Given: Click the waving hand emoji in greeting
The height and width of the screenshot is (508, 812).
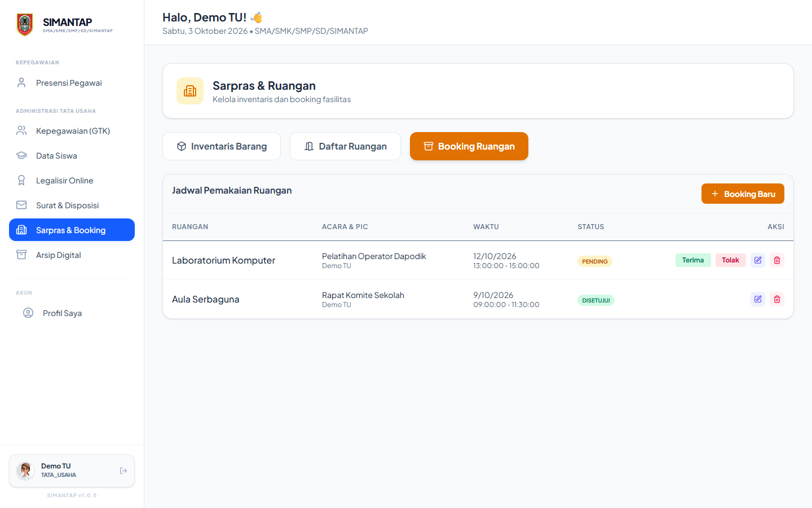Looking at the screenshot, I should coord(257,17).
